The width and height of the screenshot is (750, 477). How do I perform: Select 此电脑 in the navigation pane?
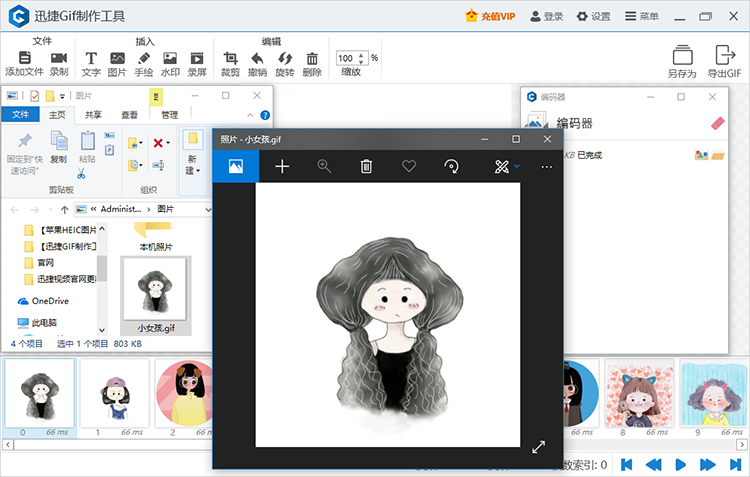[x=37, y=323]
